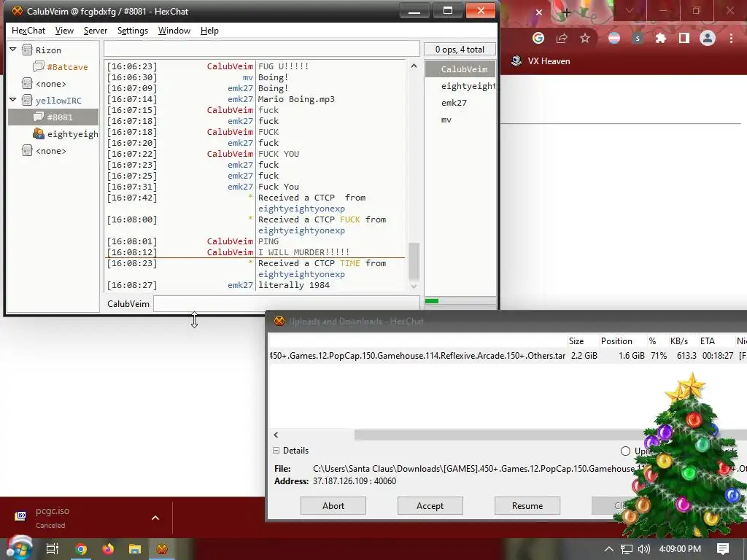747x560 pixels.
Task: Open HexChat from the taskbar
Action: (x=162, y=549)
